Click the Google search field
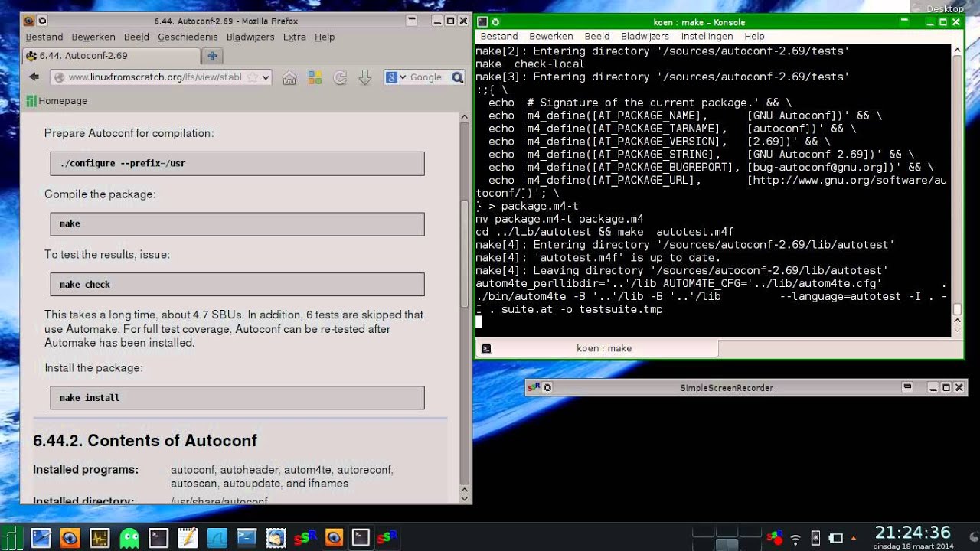This screenshot has width=980, height=551. coord(426,77)
